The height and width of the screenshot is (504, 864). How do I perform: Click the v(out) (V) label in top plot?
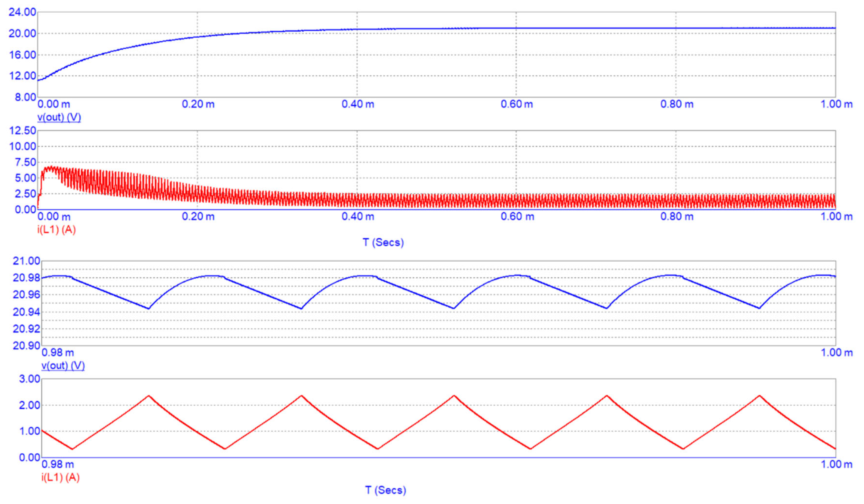click(59, 117)
